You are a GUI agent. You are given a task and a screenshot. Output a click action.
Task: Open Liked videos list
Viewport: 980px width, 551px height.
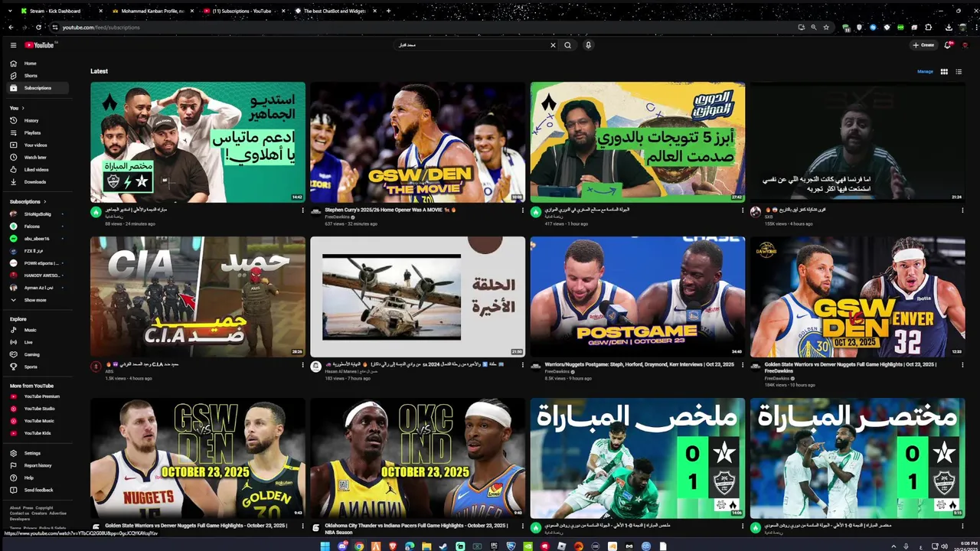[38, 169]
